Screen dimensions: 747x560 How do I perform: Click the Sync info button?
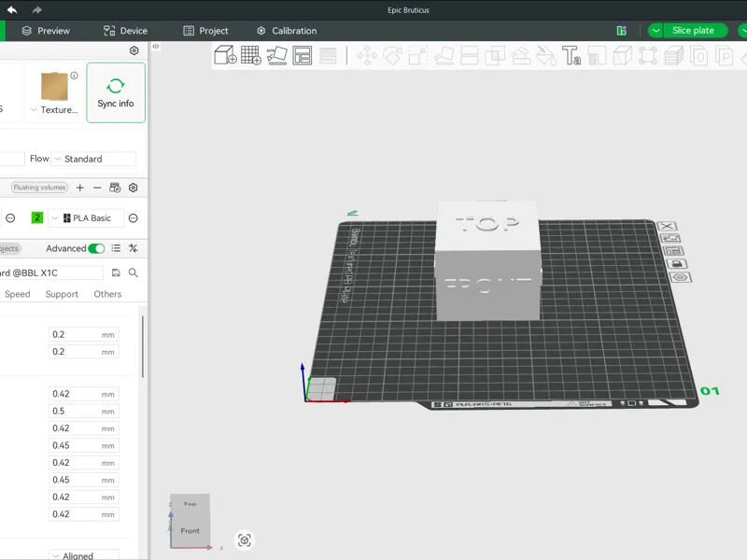[x=116, y=92]
